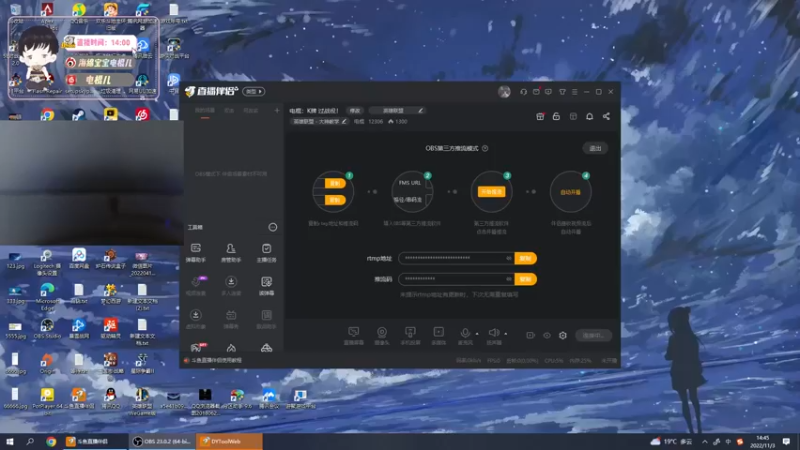Collapse the 工具箱 toolbox section

(x=273, y=227)
